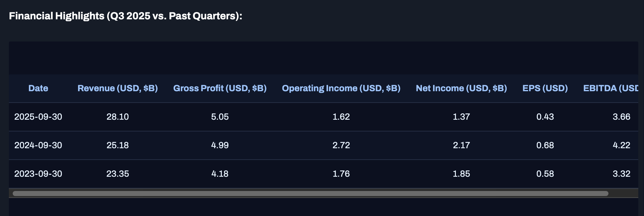Select the Net Income column header
The height and width of the screenshot is (216, 644).
[x=461, y=88]
